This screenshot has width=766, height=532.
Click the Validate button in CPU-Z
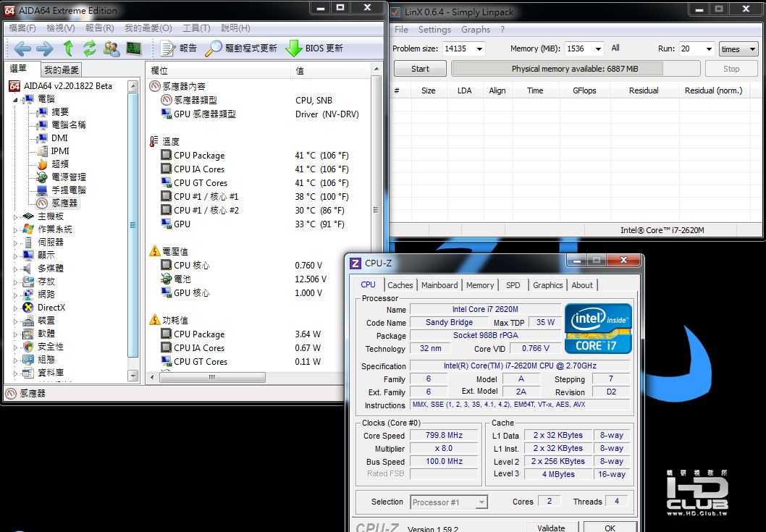[551, 527]
